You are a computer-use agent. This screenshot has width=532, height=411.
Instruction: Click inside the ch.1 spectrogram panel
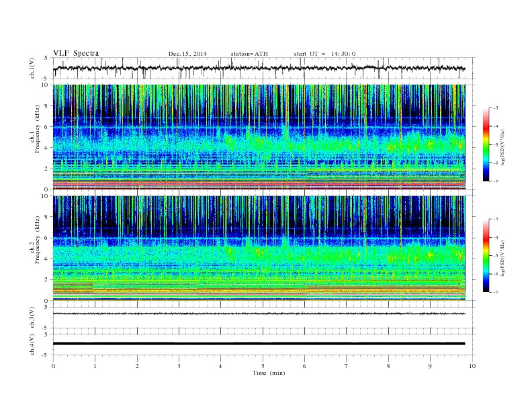259,137
